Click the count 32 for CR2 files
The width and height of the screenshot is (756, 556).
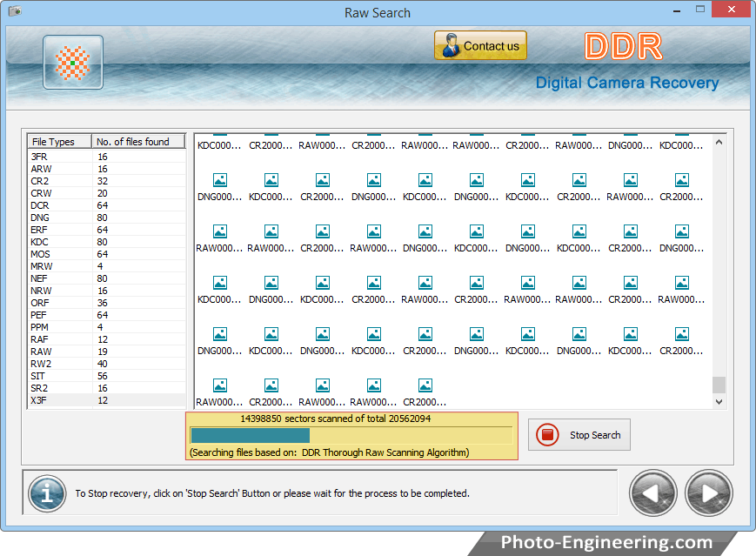[102, 181]
